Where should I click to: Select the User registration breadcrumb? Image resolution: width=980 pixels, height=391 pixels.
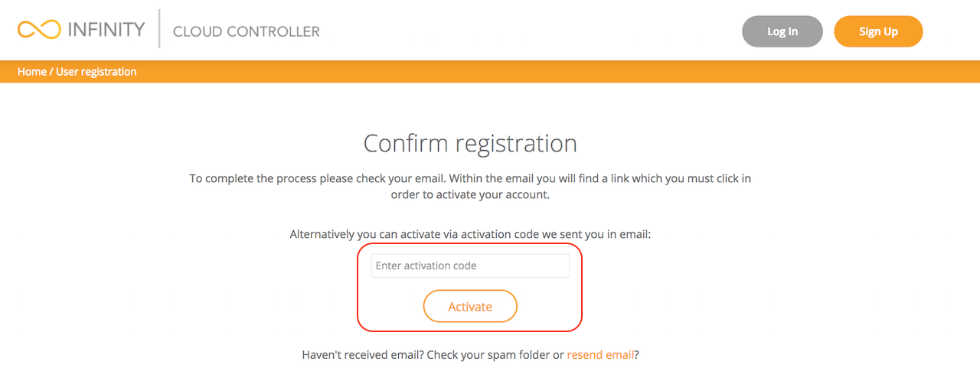[x=96, y=72]
